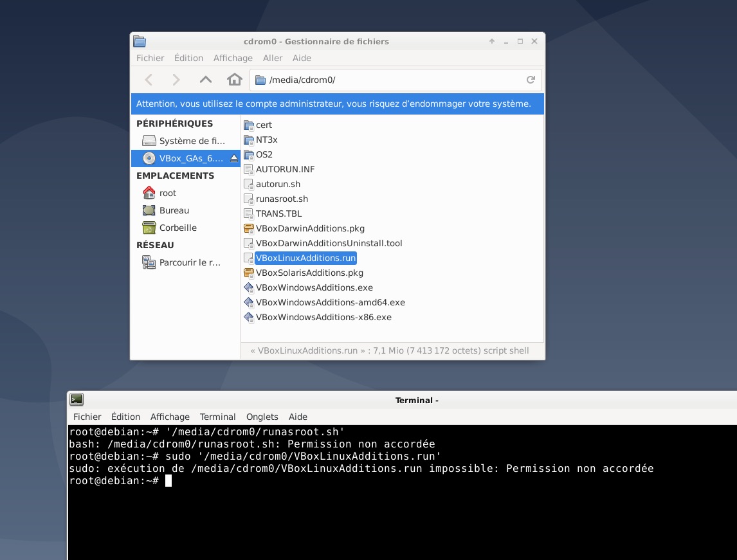This screenshot has width=737, height=560.
Task: Click the TRANS.TBL file icon
Action: click(249, 213)
